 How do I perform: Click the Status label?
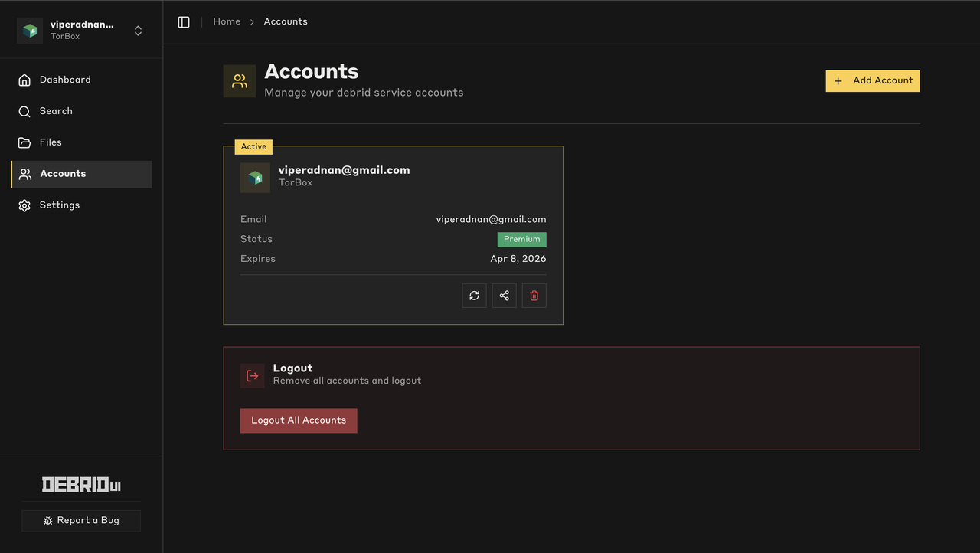(x=256, y=239)
